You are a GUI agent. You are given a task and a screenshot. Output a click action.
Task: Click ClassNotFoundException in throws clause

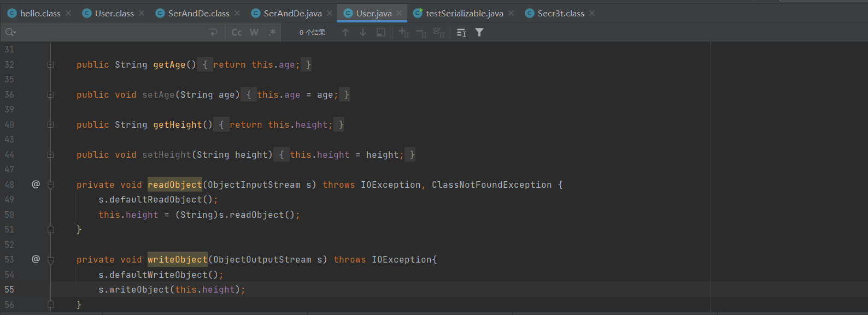pyautogui.click(x=492, y=185)
